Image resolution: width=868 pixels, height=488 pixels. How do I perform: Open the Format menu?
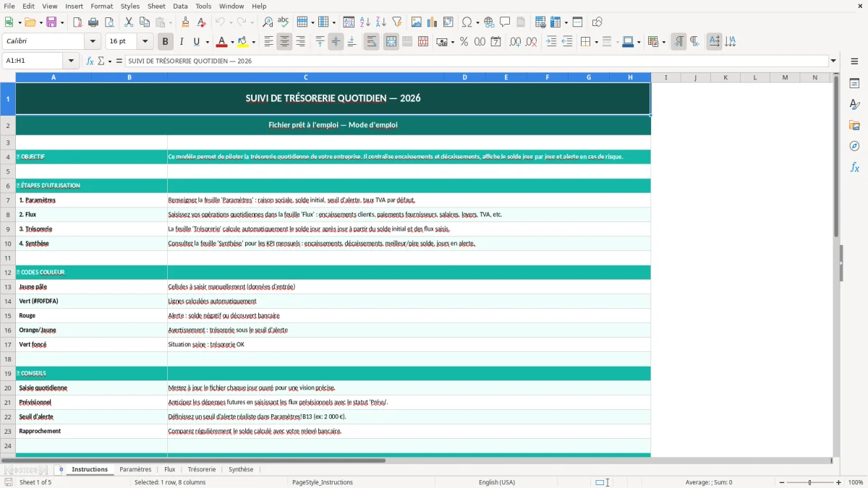pyautogui.click(x=101, y=6)
